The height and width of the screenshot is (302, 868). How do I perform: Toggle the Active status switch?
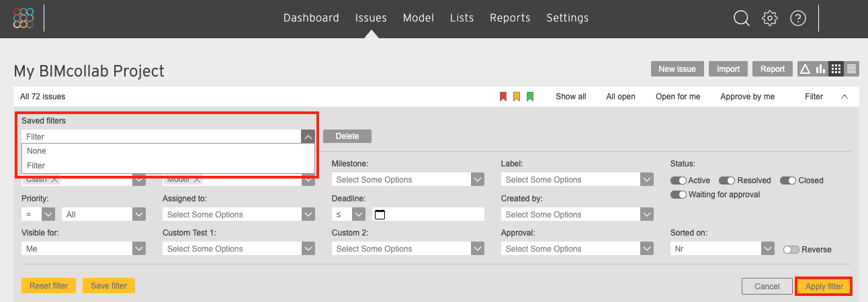[x=679, y=181]
